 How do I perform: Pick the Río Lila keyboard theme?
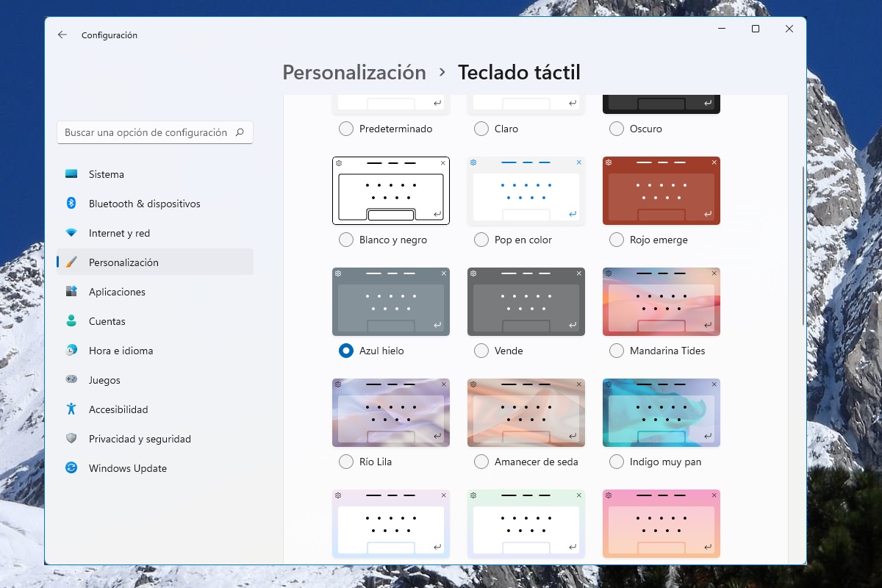346,462
